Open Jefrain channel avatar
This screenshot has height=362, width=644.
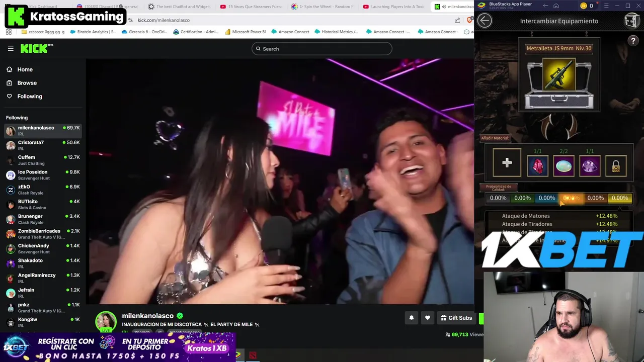click(x=11, y=293)
